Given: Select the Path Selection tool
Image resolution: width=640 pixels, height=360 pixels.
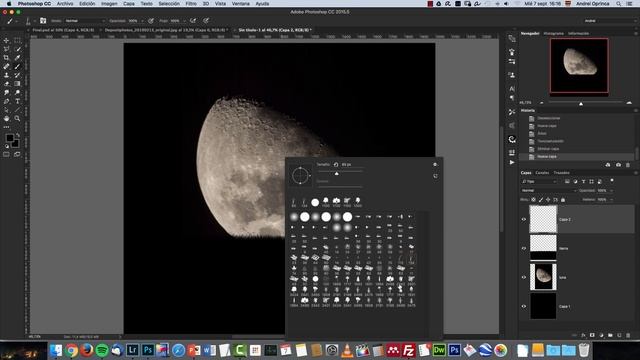Looking at the screenshot, I should 7,110.
